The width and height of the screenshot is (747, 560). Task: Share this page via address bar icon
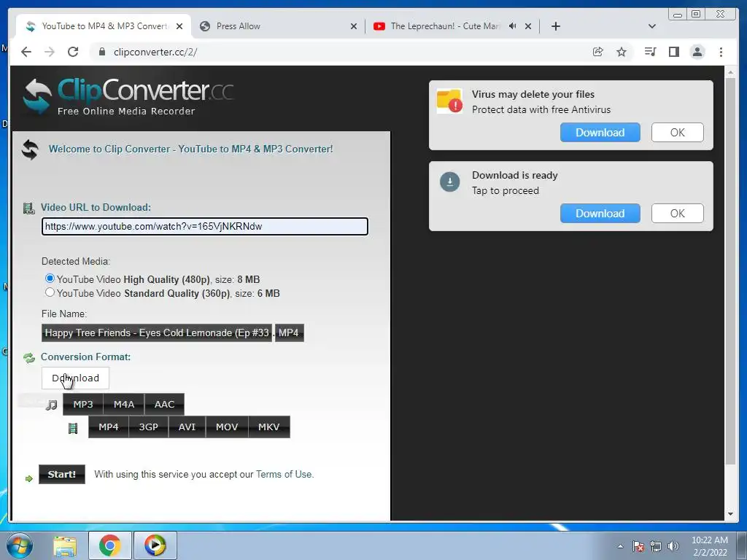(598, 52)
